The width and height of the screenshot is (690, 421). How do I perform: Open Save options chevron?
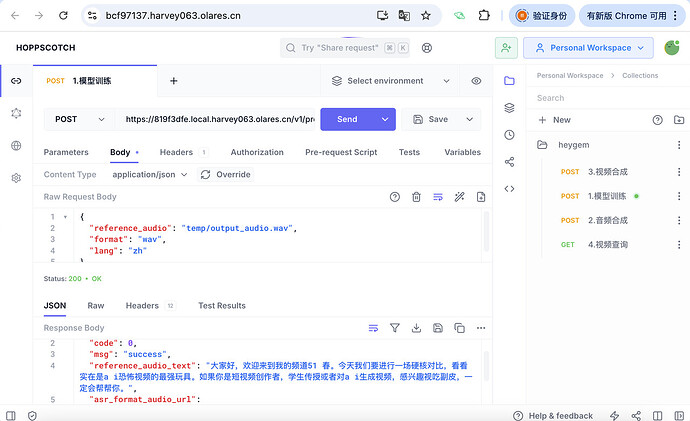tap(470, 119)
